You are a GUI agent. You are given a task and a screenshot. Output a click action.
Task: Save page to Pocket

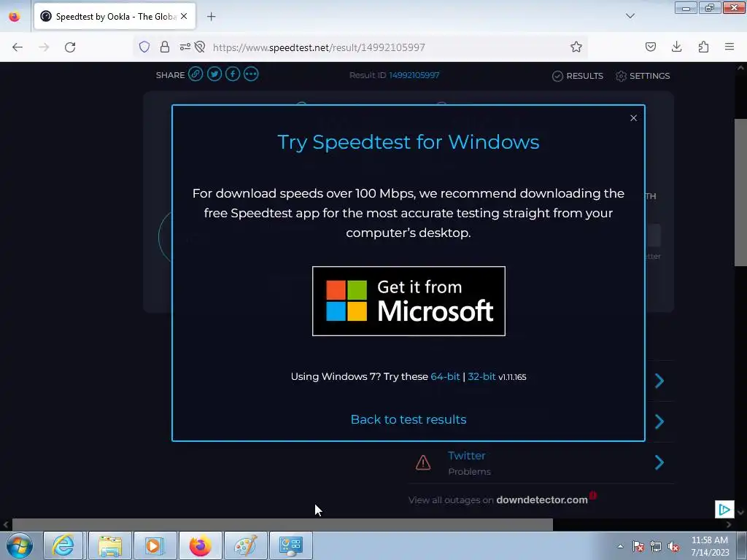pos(650,47)
